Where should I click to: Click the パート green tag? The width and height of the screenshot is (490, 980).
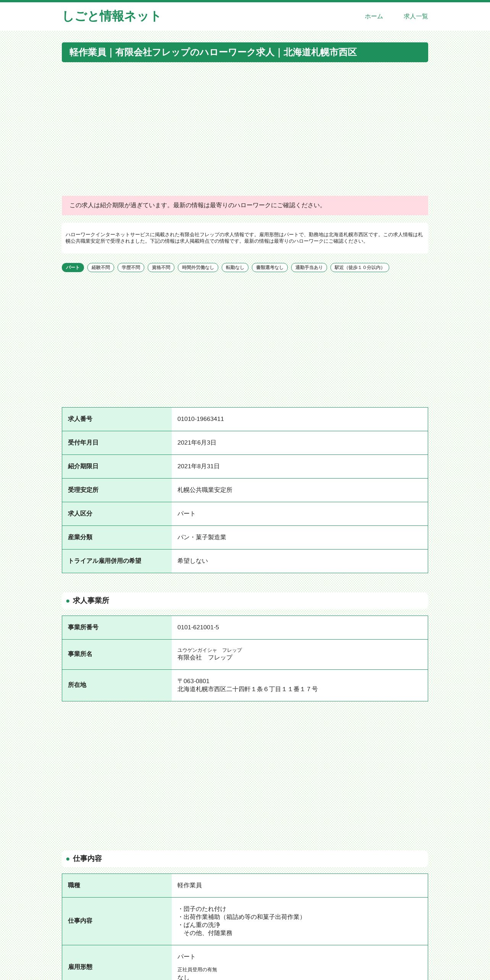tap(73, 268)
